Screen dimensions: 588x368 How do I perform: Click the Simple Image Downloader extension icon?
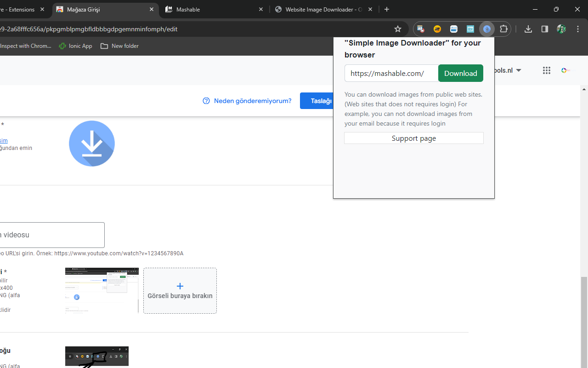(487, 29)
